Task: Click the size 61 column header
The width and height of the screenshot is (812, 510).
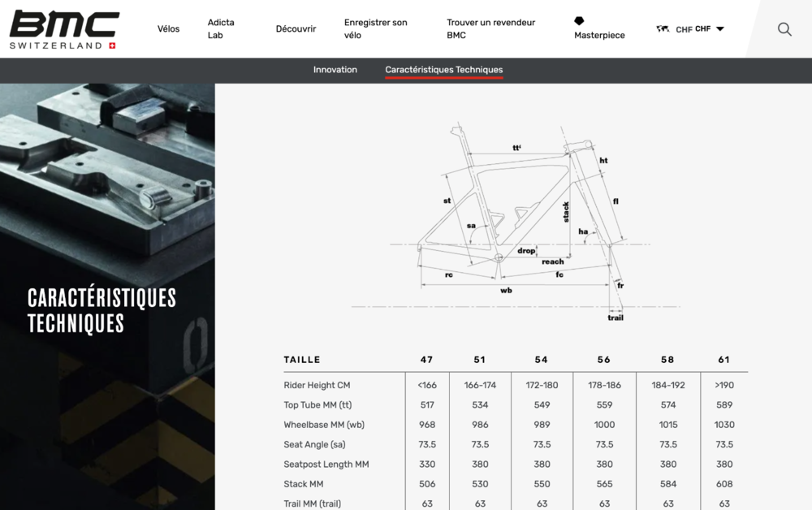Action: 723,360
